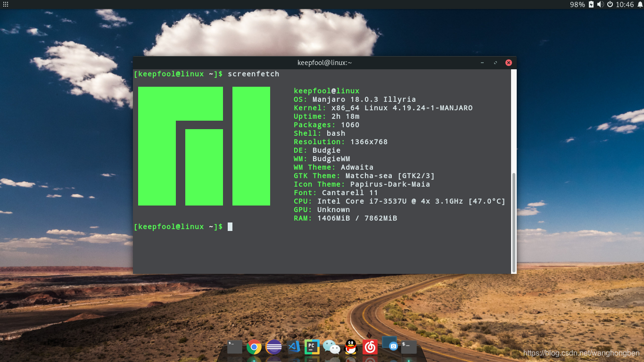The image size is (644, 362).
Task: Click the 'GPU: Unknown' line
Action: tap(322, 210)
